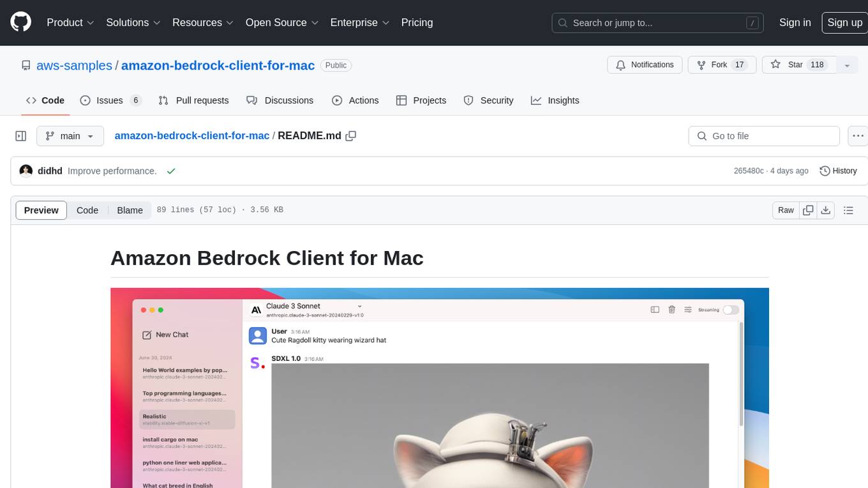
Task: Switch to Preview view
Action: pos(41,210)
